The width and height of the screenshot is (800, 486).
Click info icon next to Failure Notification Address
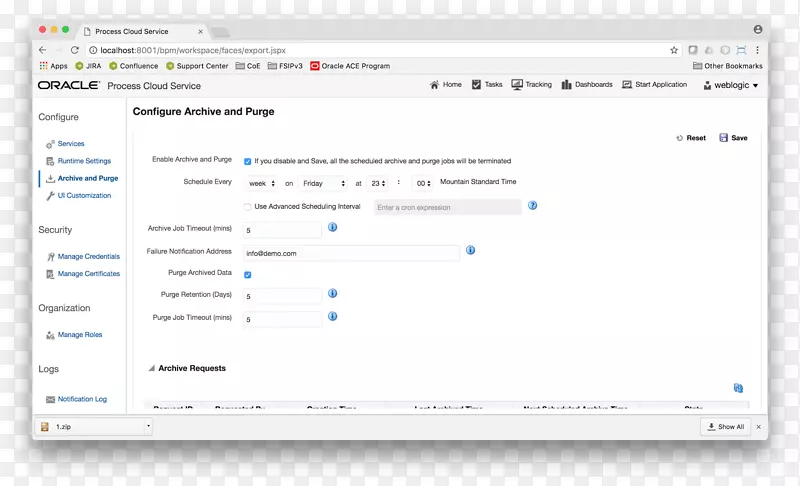tap(470, 251)
